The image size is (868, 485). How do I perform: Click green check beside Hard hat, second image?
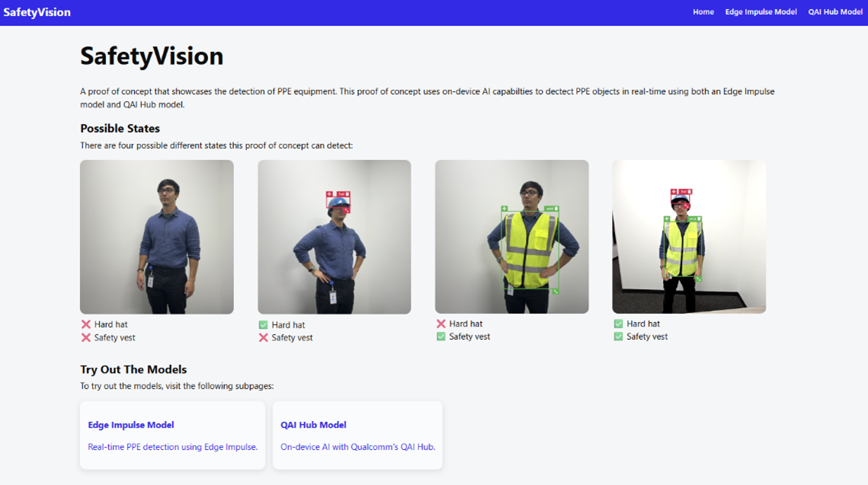[x=263, y=325]
